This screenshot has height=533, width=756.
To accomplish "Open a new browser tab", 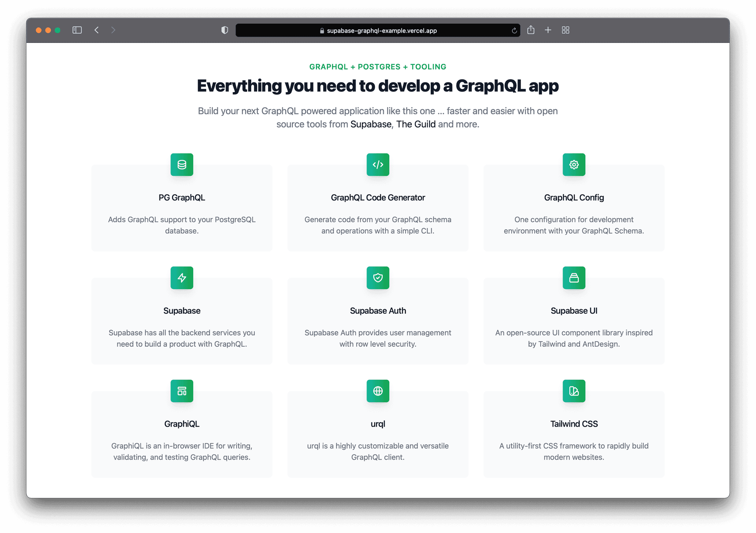I will coord(548,30).
